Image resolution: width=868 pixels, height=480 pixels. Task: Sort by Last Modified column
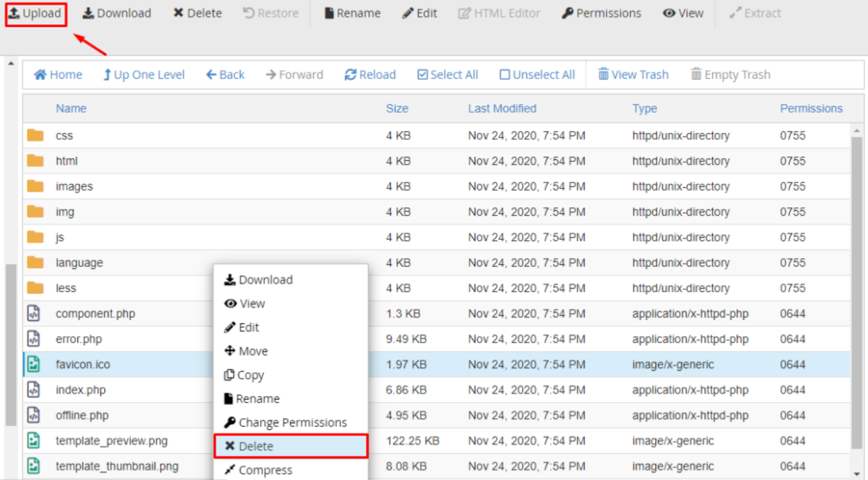(501, 109)
